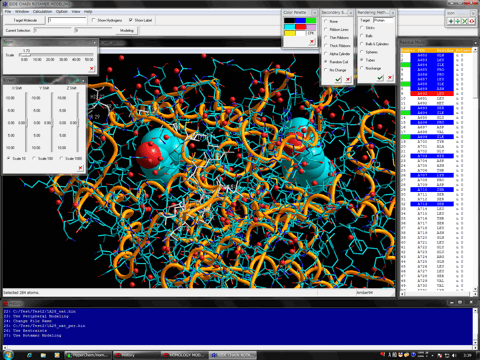Switch to Homology Modeling taskbar window

pyautogui.click(x=184, y=355)
